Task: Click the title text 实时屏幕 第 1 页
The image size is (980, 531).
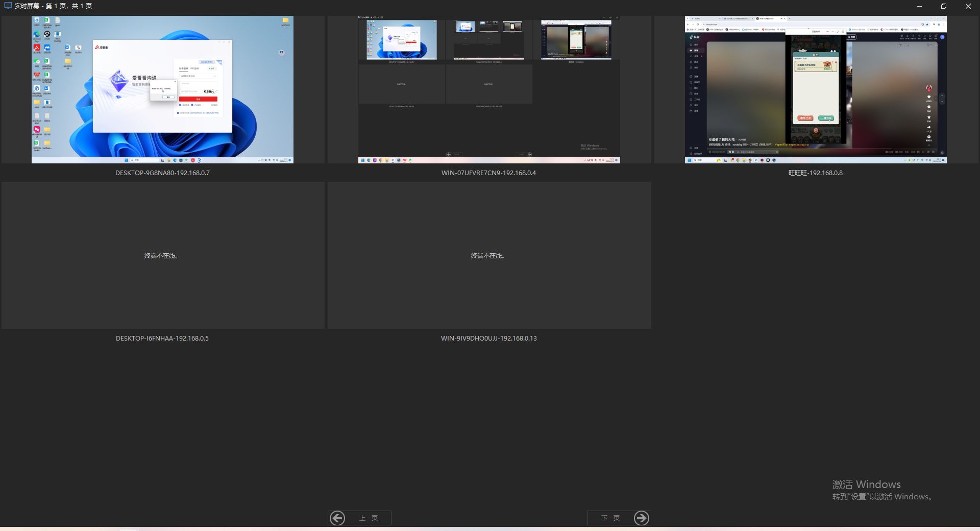Action: (53, 6)
